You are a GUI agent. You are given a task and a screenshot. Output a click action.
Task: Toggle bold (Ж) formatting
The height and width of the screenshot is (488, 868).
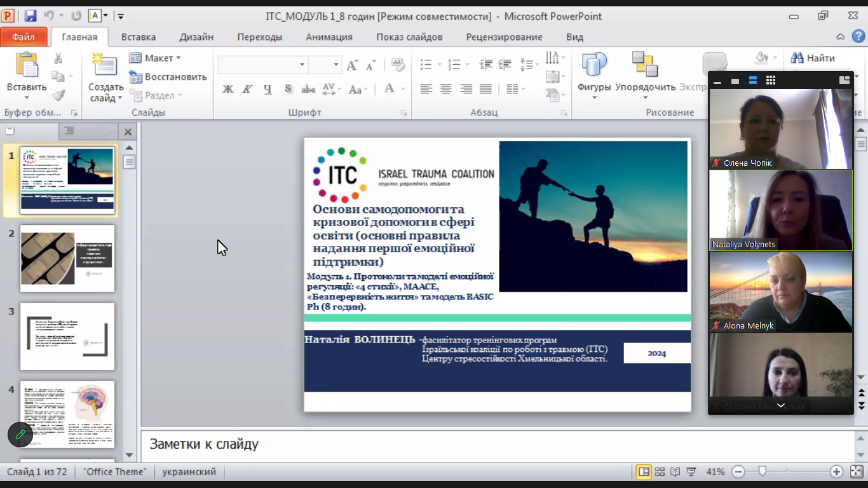[227, 90]
